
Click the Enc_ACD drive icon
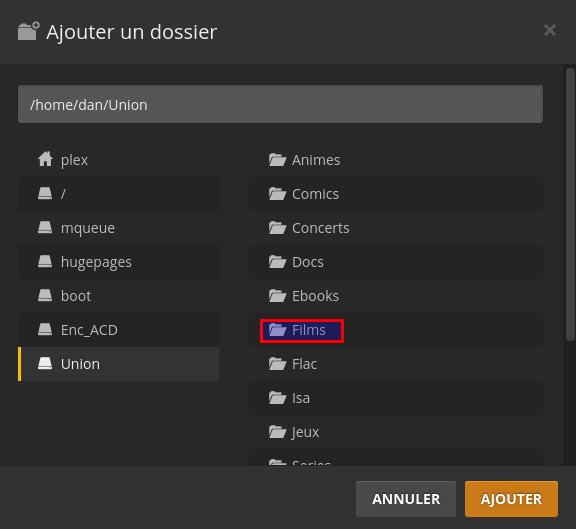45,330
